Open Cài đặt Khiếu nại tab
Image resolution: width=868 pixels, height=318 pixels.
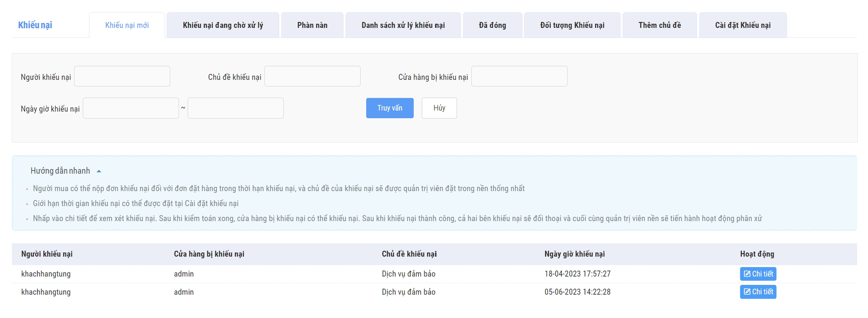tap(743, 25)
